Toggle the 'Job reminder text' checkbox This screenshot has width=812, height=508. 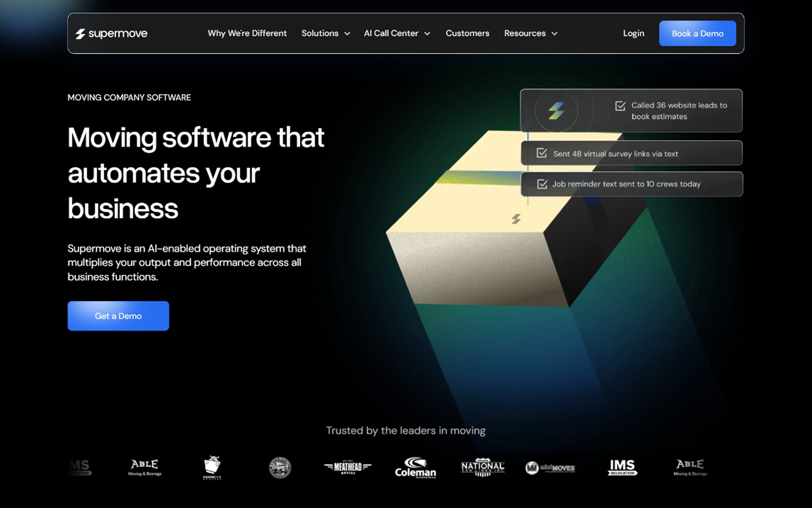pyautogui.click(x=542, y=184)
